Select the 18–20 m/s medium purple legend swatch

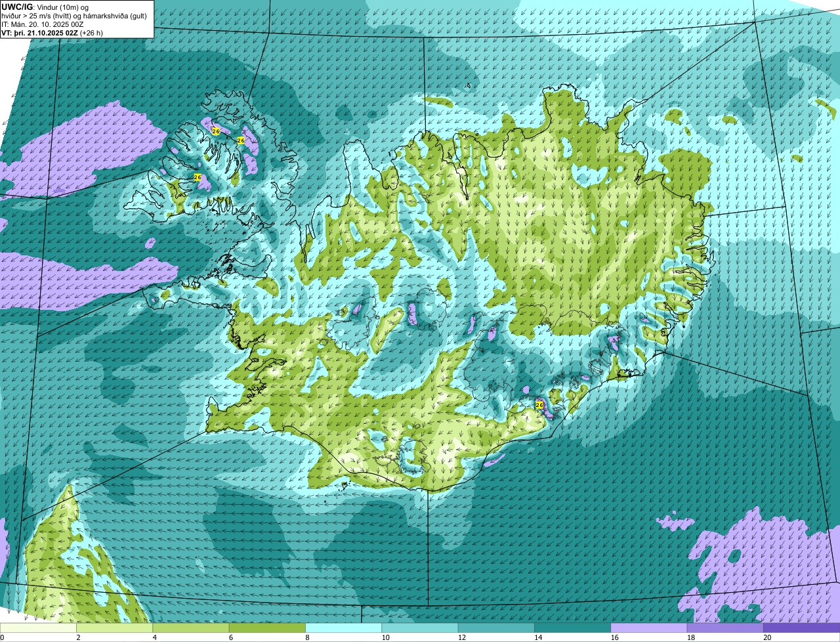[724, 628]
